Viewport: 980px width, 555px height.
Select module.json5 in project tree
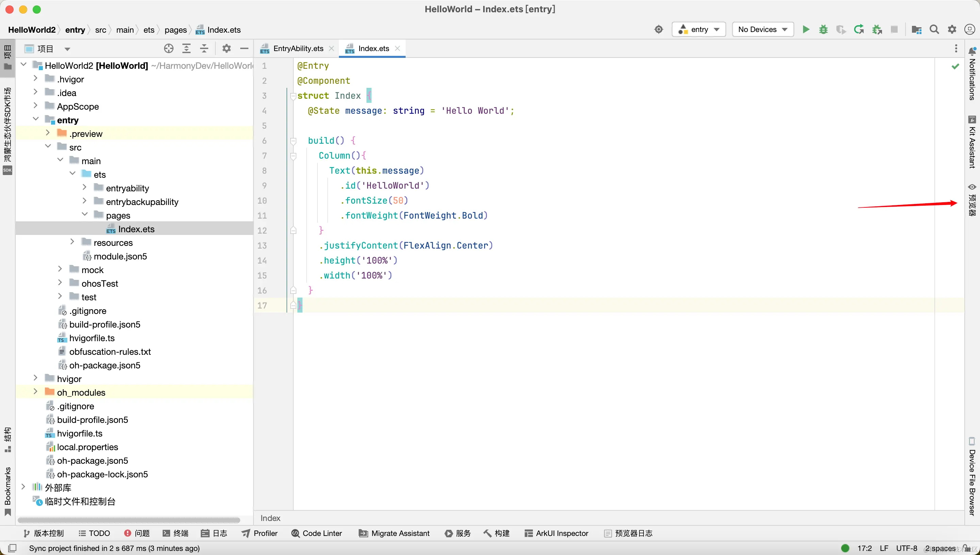pos(120,256)
